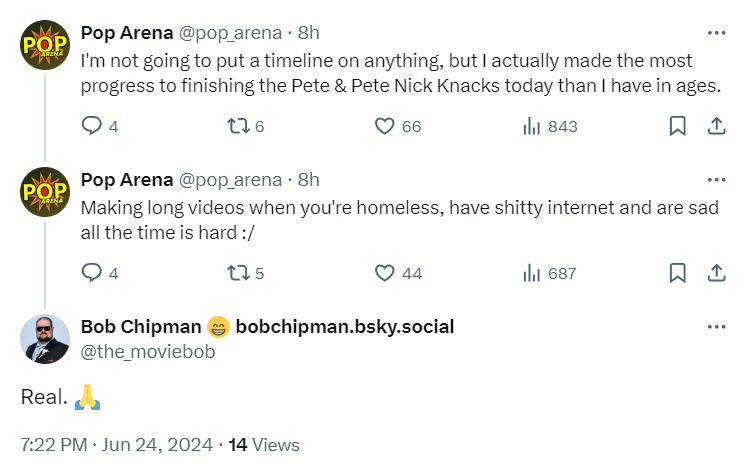Open more options on Bob Chipman's tweet
This screenshot has width=744, height=467.
(x=716, y=327)
